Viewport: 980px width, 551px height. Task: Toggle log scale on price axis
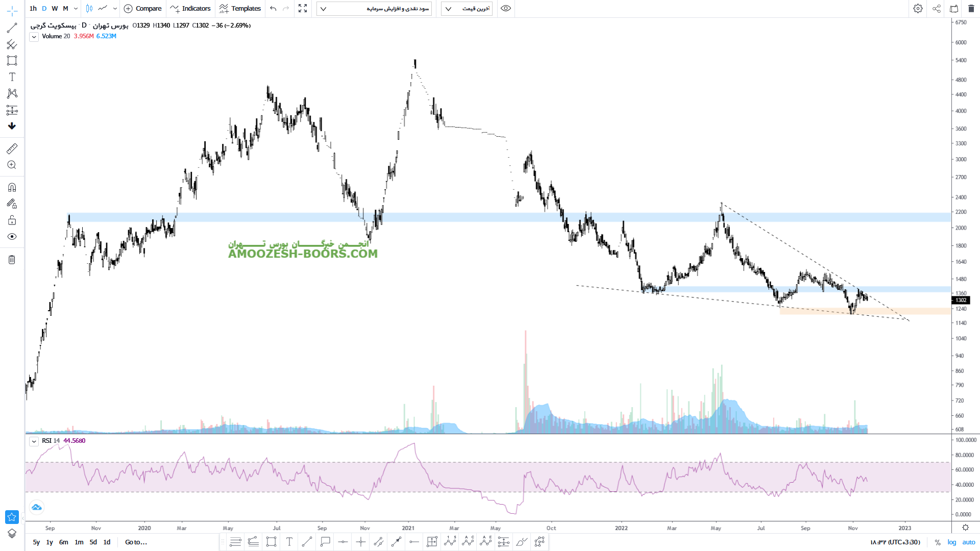click(x=951, y=542)
